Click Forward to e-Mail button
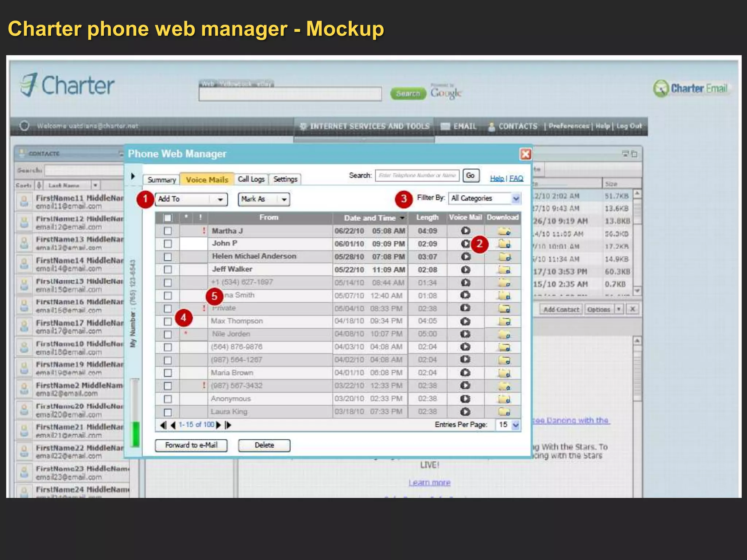This screenshot has height=560, width=747. coord(191,445)
